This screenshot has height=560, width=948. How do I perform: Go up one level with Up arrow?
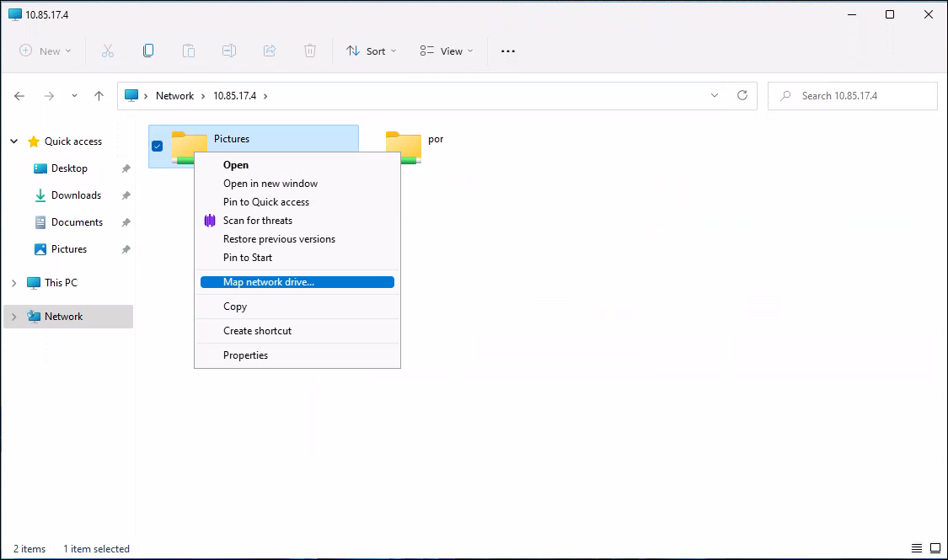pyautogui.click(x=99, y=96)
